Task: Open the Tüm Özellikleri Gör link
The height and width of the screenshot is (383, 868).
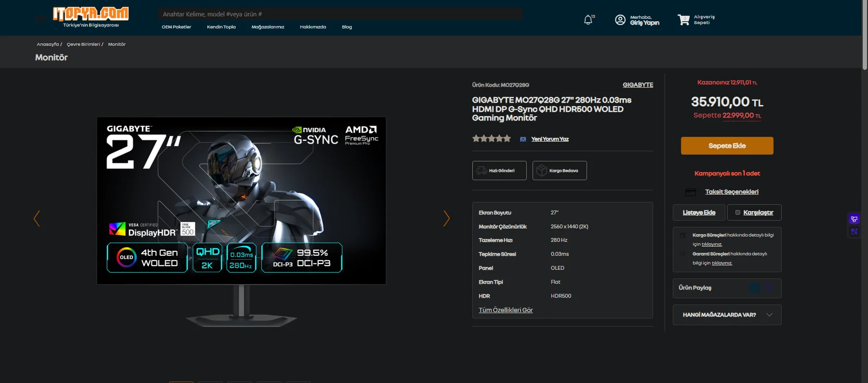Action: pos(506,310)
